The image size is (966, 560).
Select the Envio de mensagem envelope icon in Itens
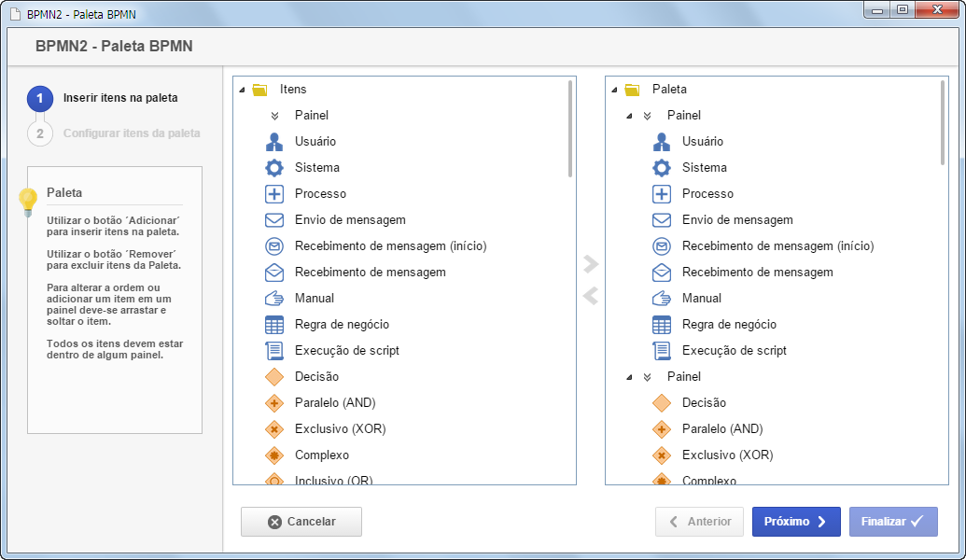click(274, 220)
